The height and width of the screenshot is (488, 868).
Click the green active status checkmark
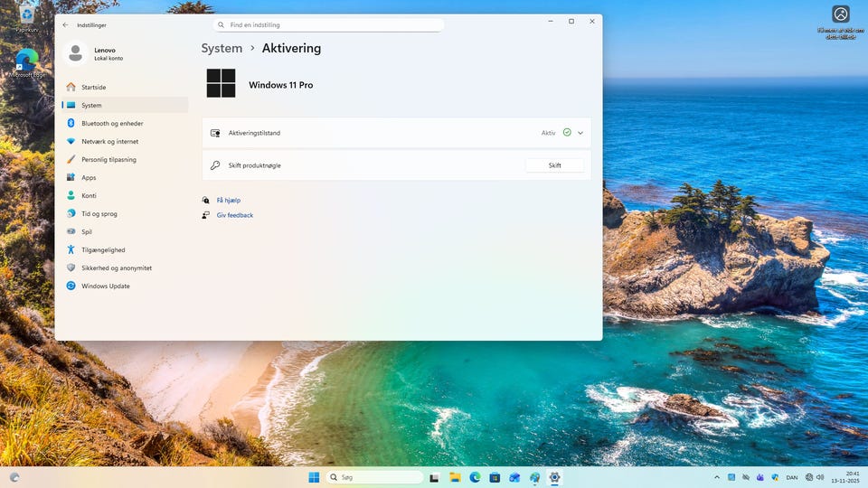(x=567, y=132)
